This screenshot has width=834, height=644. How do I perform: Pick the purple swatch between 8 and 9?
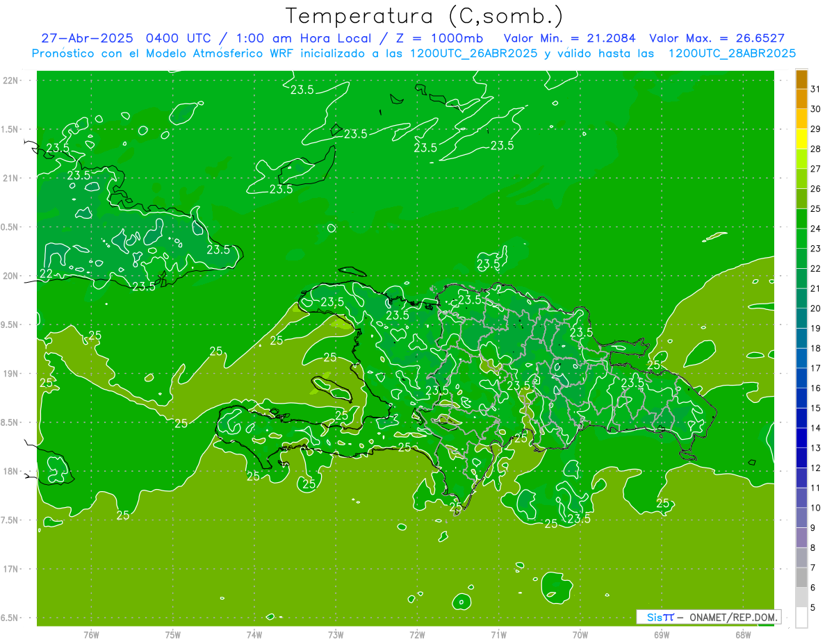[801, 538]
